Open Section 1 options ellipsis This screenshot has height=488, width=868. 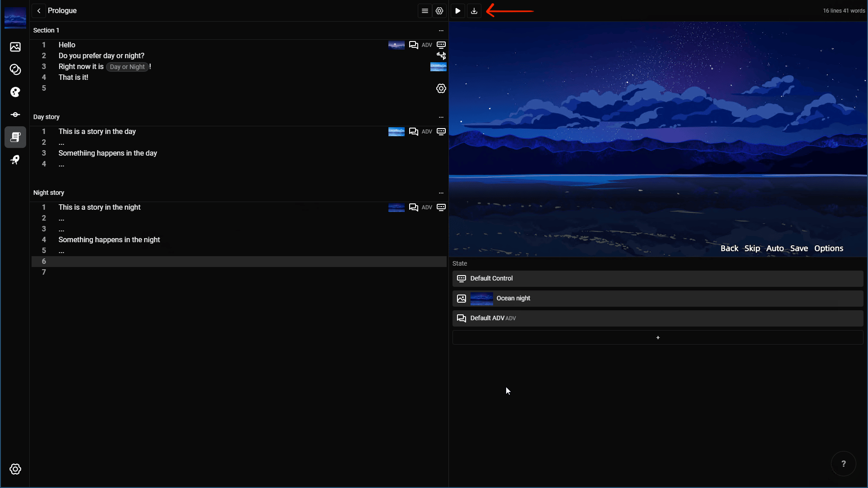(x=441, y=30)
